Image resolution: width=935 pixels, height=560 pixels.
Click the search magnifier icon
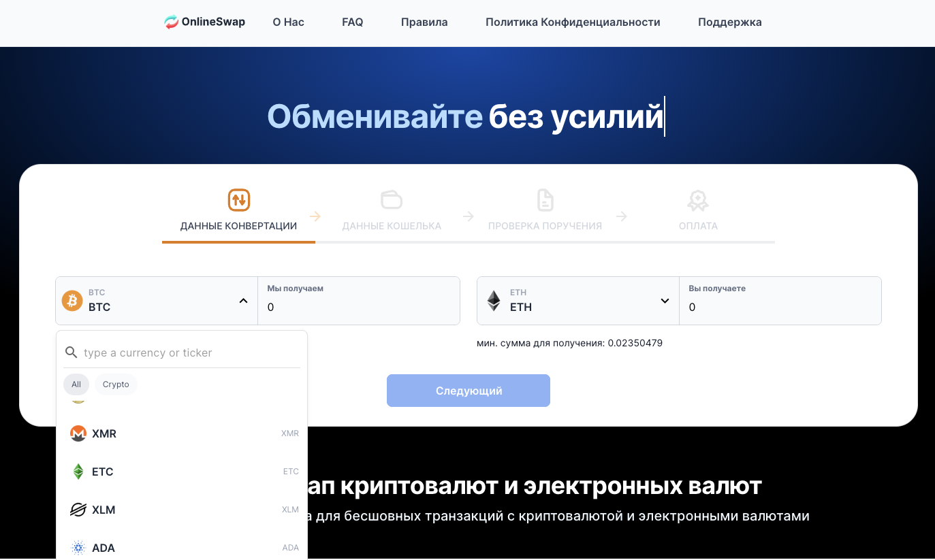72,352
